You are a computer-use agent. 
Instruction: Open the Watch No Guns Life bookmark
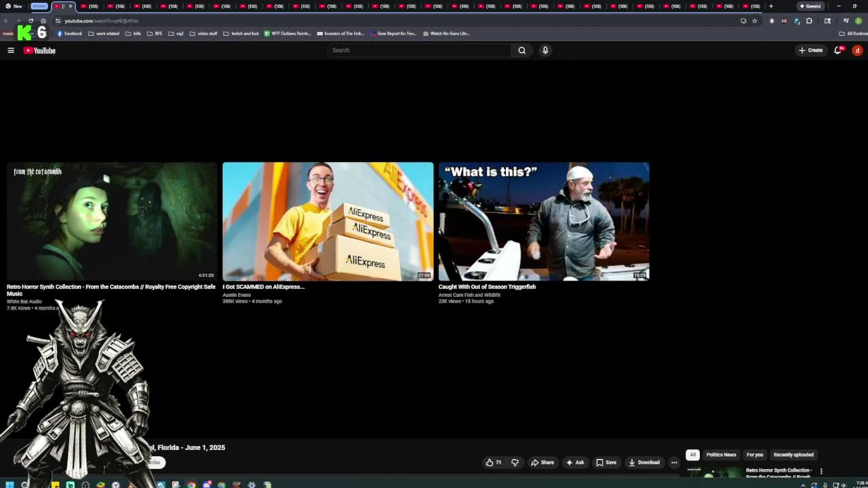pyautogui.click(x=446, y=33)
